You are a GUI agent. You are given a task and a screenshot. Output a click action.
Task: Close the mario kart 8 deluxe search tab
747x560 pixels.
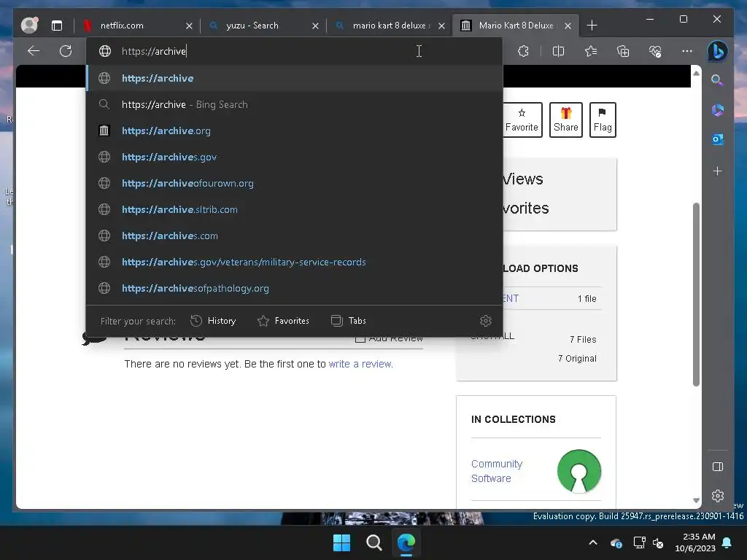pyautogui.click(x=441, y=26)
